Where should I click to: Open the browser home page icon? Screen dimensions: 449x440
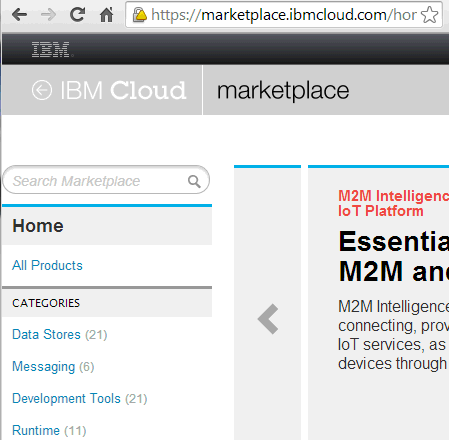coord(107,14)
